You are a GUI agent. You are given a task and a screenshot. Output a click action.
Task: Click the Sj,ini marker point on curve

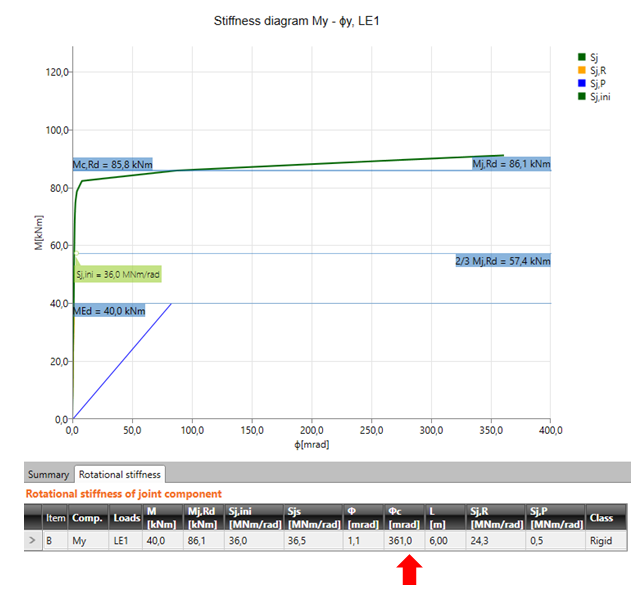pyautogui.click(x=77, y=253)
